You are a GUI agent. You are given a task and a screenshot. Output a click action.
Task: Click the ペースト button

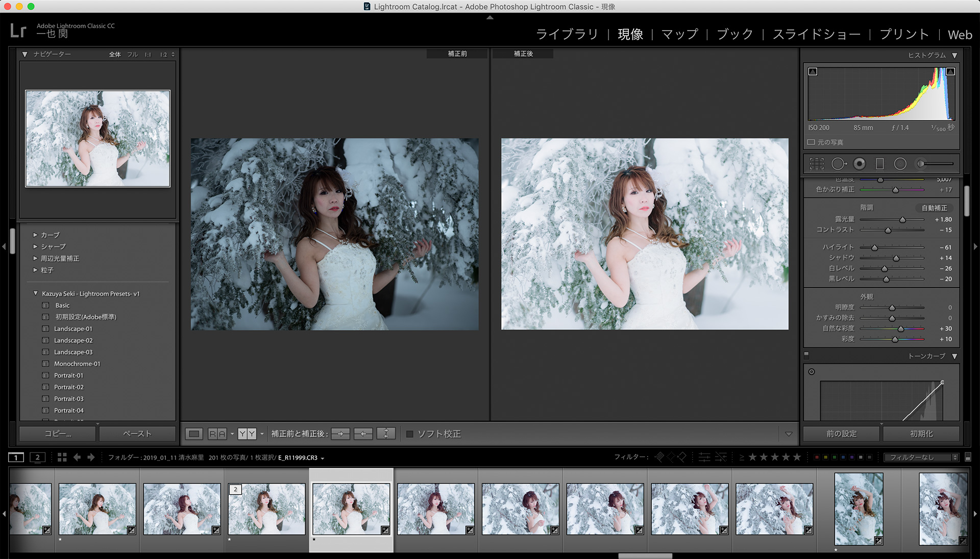click(x=137, y=434)
